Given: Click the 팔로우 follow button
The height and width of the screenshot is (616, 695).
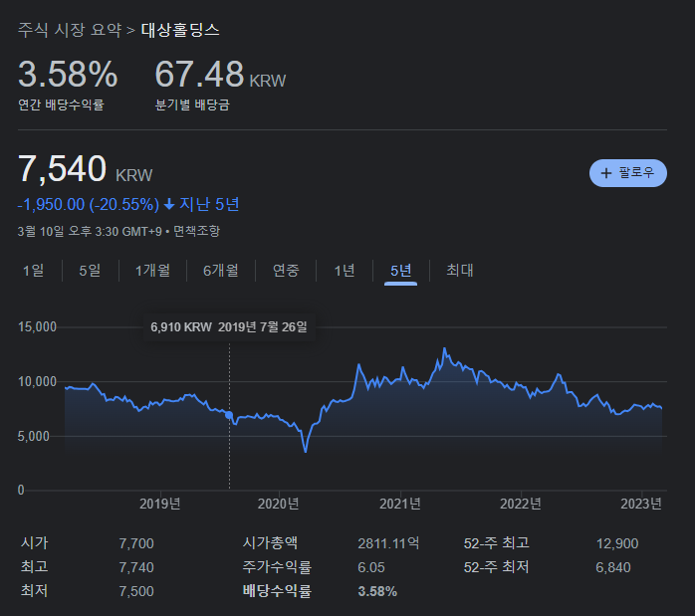Looking at the screenshot, I should [x=627, y=173].
